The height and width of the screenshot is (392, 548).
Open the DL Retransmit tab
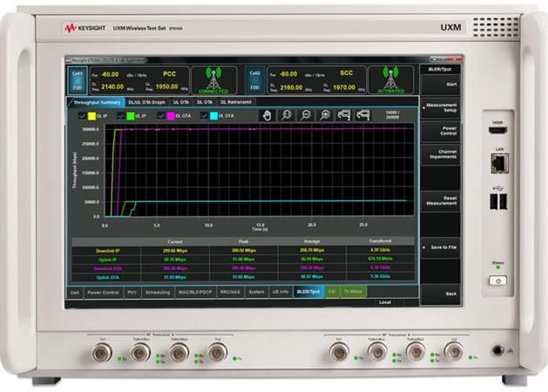pos(236,103)
